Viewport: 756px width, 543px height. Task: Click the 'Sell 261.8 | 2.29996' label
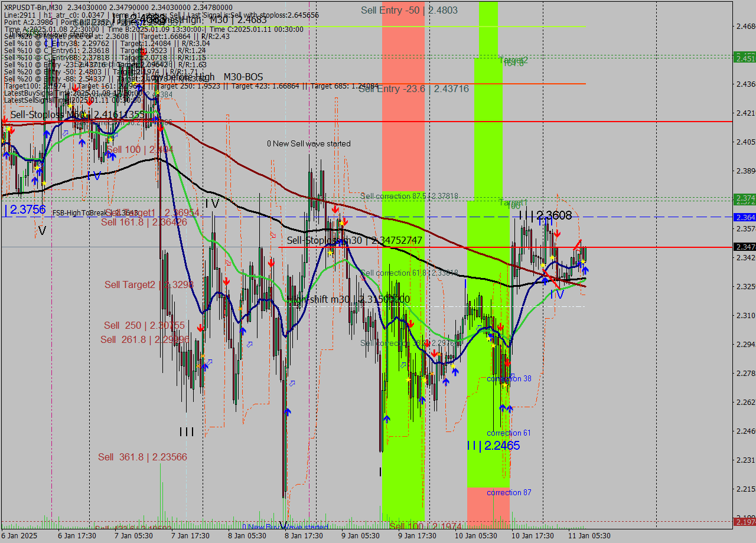145,339
